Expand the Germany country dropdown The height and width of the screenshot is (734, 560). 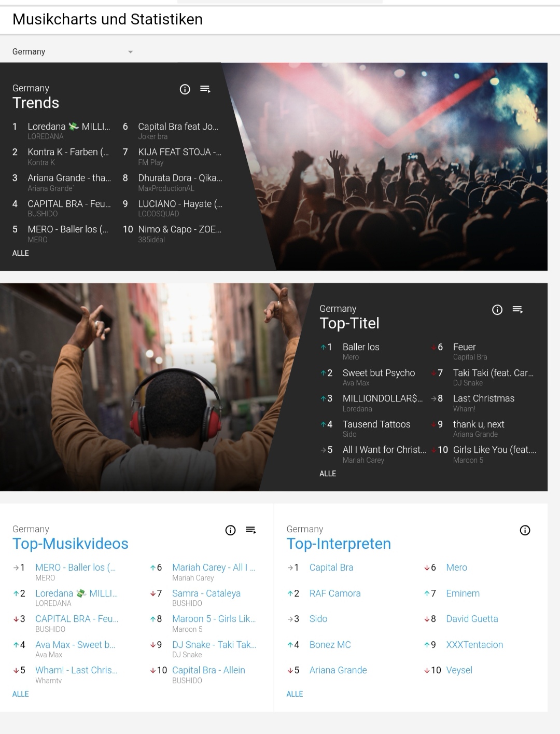[x=73, y=52]
